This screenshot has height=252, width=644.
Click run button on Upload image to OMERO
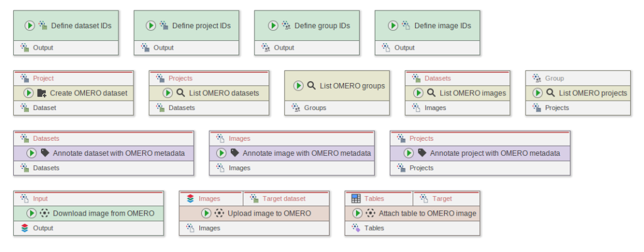pyautogui.click(x=206, y=213)
